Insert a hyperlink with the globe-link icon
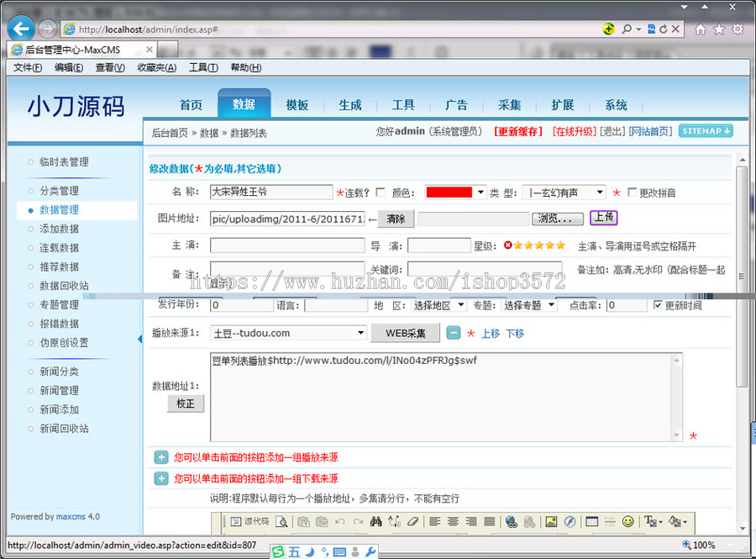 coord(512,521)
